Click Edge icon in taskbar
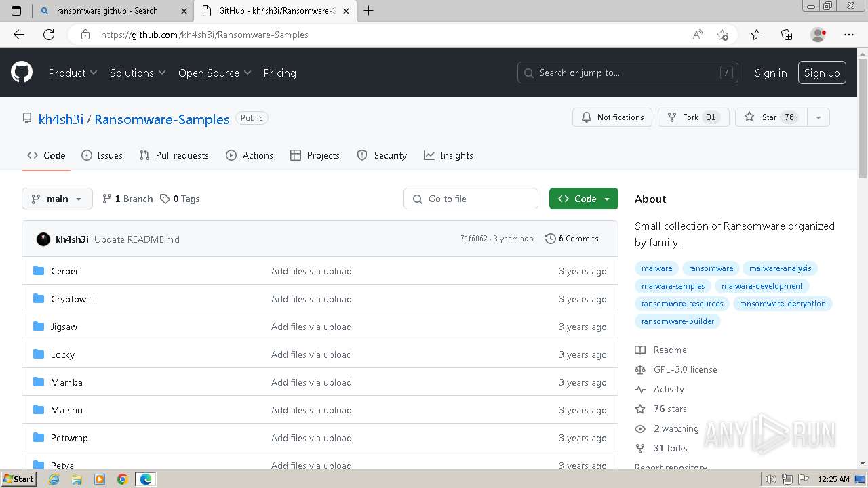 pyautogui.click(x=146, y=479)
